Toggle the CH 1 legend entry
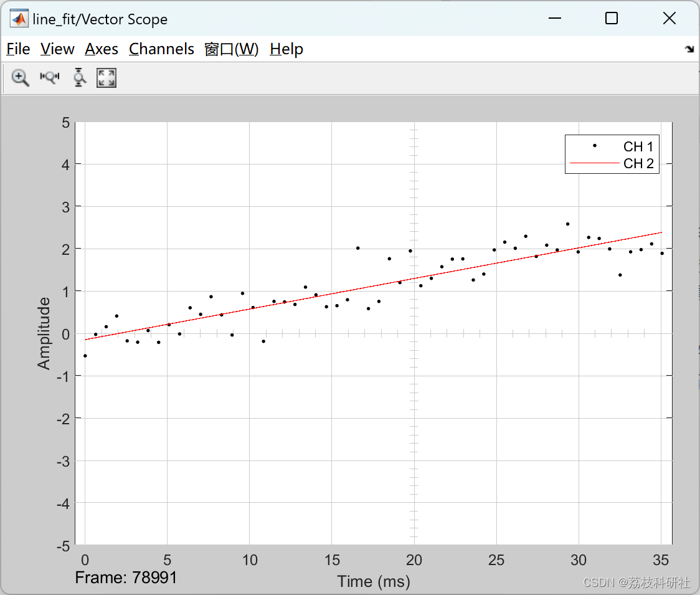The width and height of the screenshot is (700, 595). pos(638,146)
